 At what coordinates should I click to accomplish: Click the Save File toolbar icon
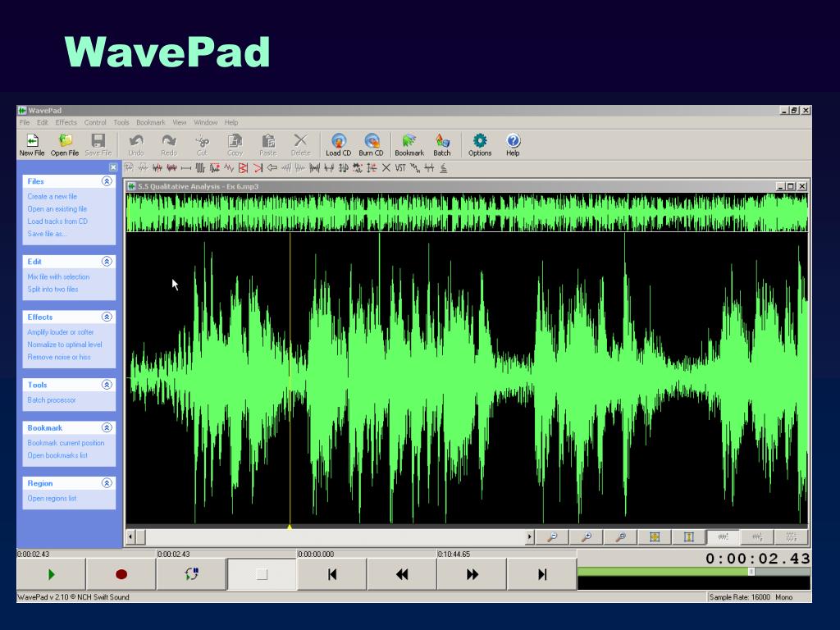click(98, 145)
